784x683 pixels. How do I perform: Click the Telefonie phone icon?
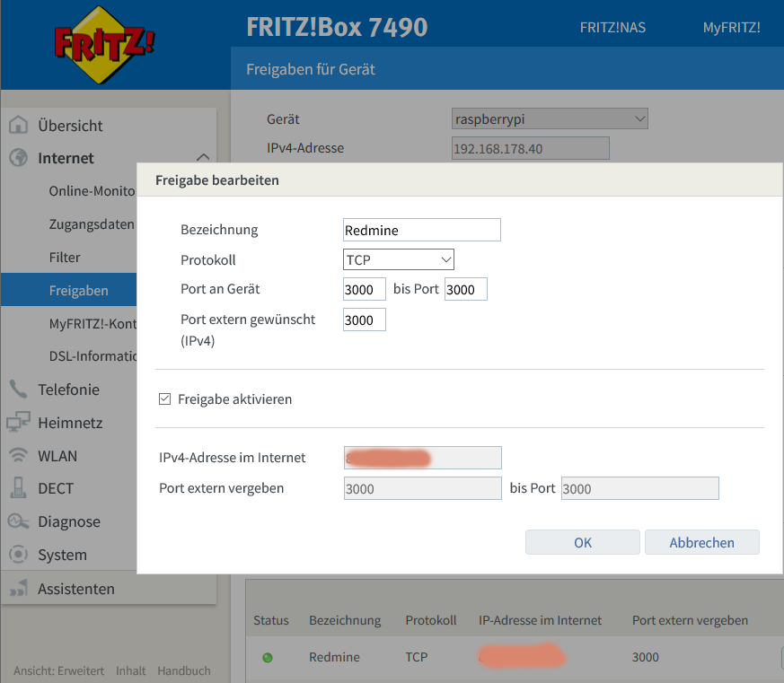(18, 390)
